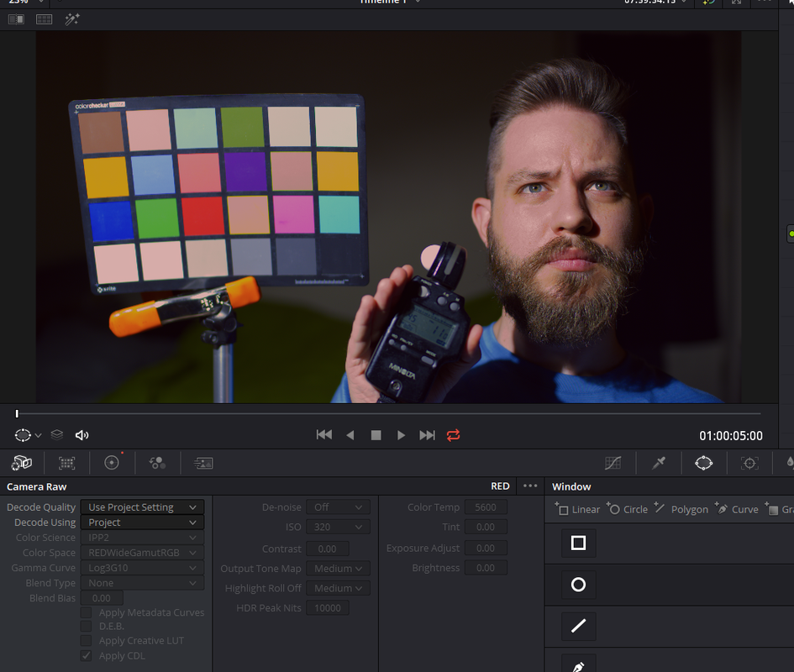Open the Blend Type dropdown

point(142,583)
